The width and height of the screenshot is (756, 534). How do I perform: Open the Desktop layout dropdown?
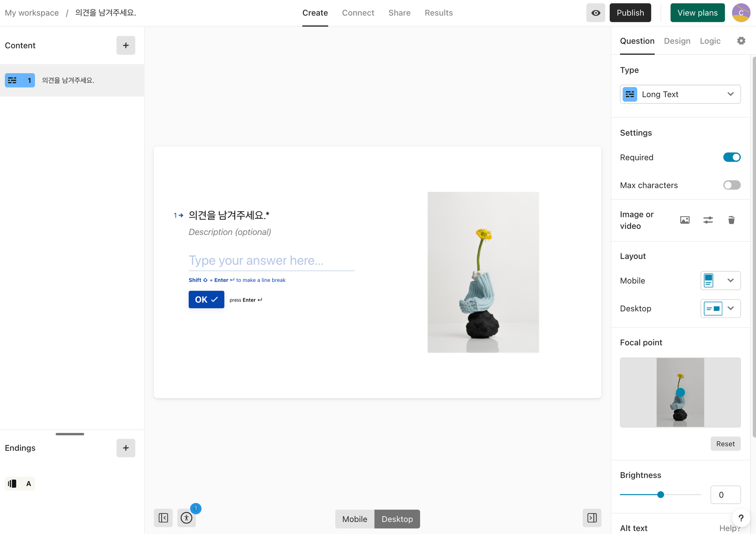720,308
